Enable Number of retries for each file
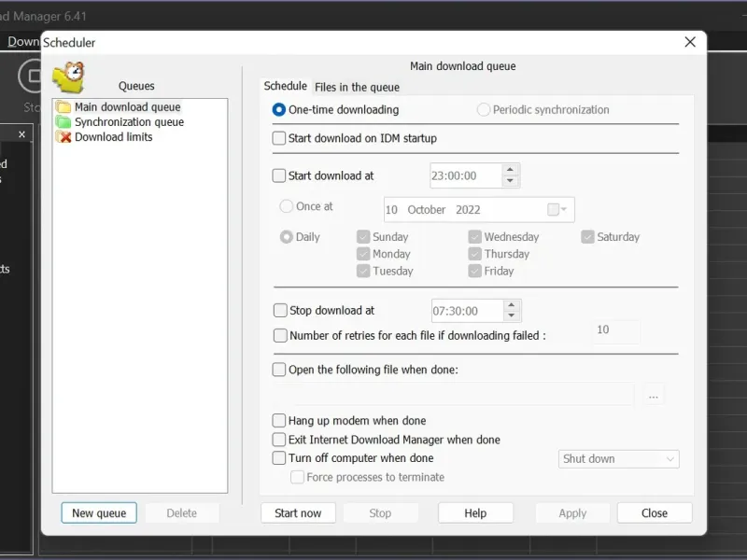747x560 pixels. [x=280, y=336]
